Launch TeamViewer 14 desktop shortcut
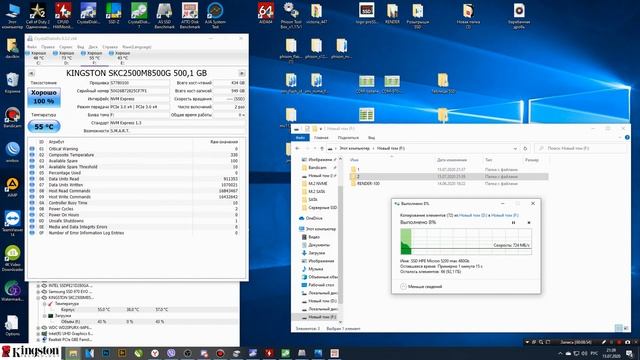 pyautogui.click(x=12, y=223)
